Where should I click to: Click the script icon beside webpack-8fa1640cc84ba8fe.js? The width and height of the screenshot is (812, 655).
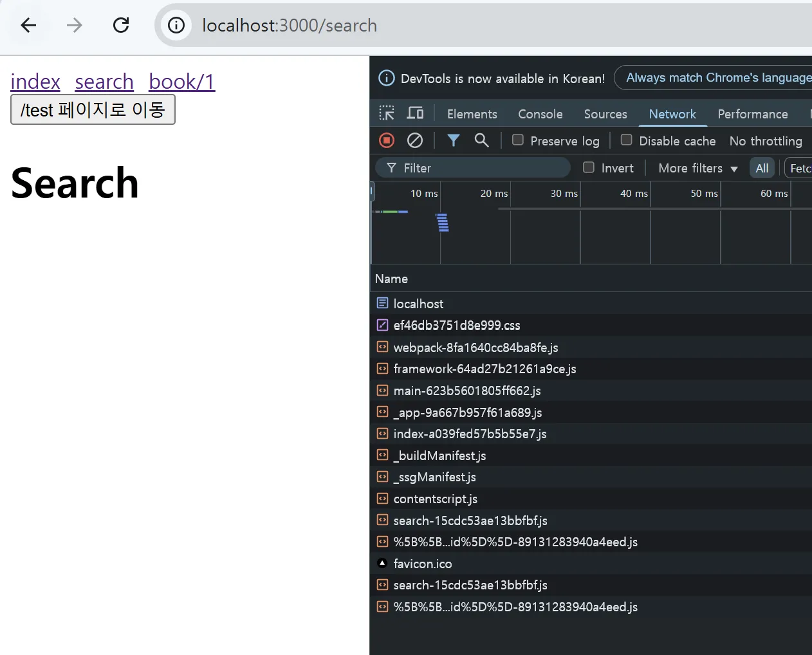[382, 347]
